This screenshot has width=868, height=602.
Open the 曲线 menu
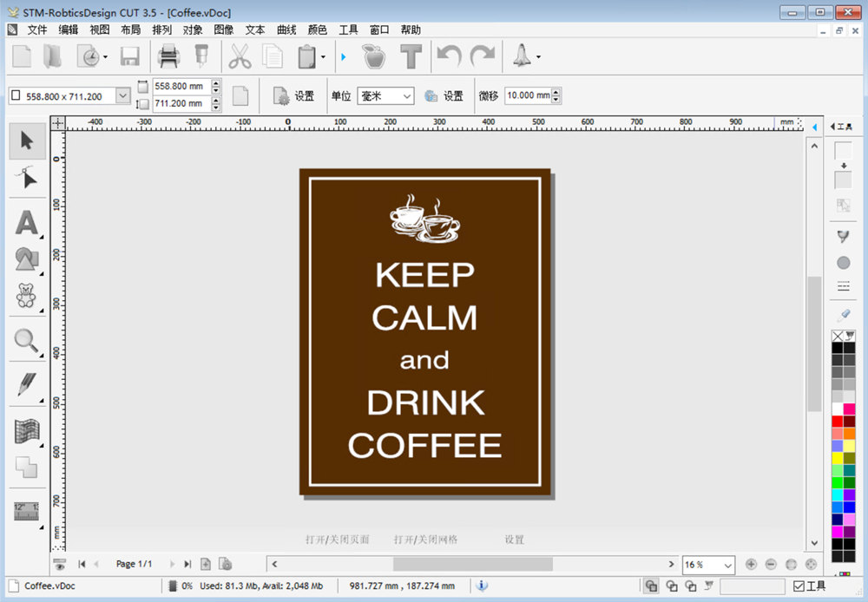coord(286,29)
